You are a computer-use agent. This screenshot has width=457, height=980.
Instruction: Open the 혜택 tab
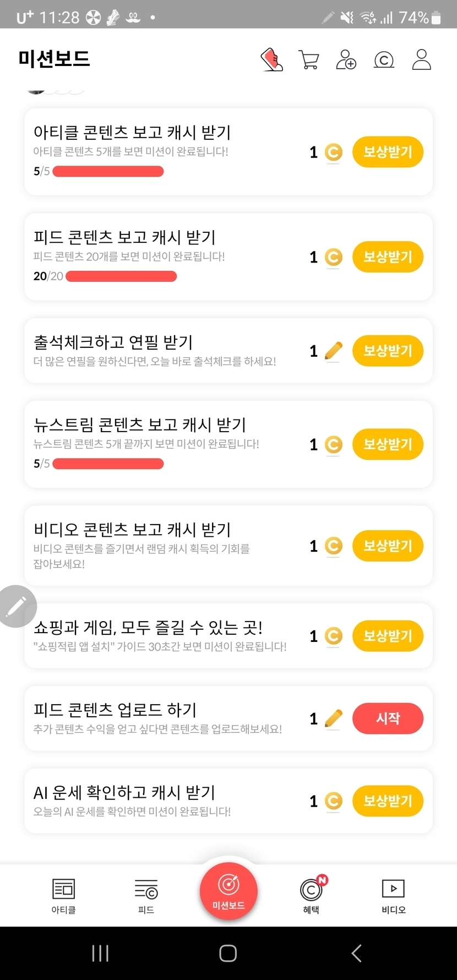click(311, 896)
